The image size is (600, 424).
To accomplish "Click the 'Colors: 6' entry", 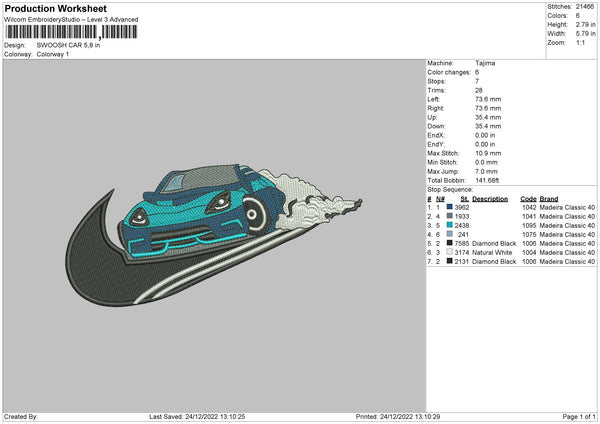I will (x=563, y=16).
